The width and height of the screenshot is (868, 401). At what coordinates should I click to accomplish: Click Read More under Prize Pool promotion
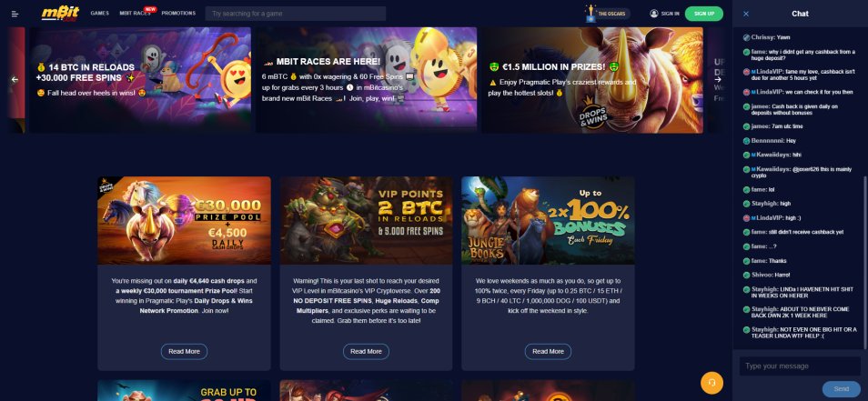point(185,351)
